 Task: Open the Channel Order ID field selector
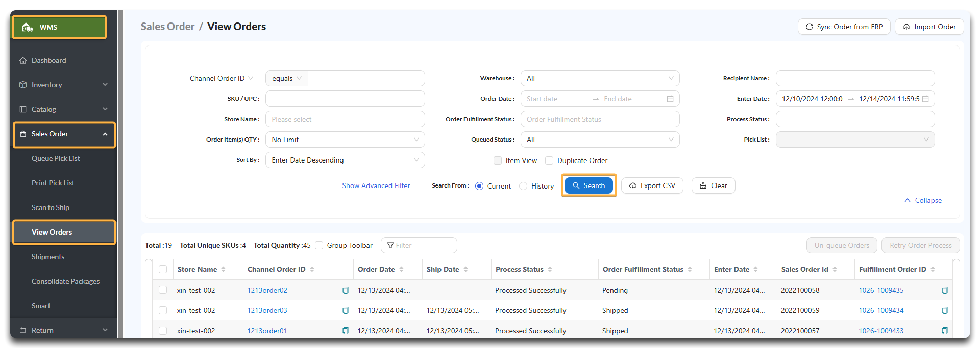(x=222, y=78)
